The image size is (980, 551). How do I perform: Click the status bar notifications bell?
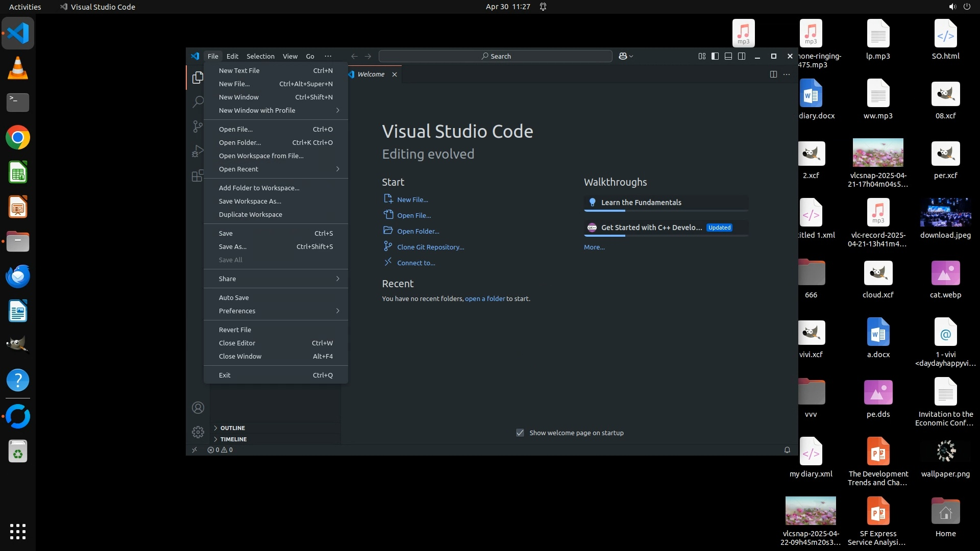pos(787,450)
